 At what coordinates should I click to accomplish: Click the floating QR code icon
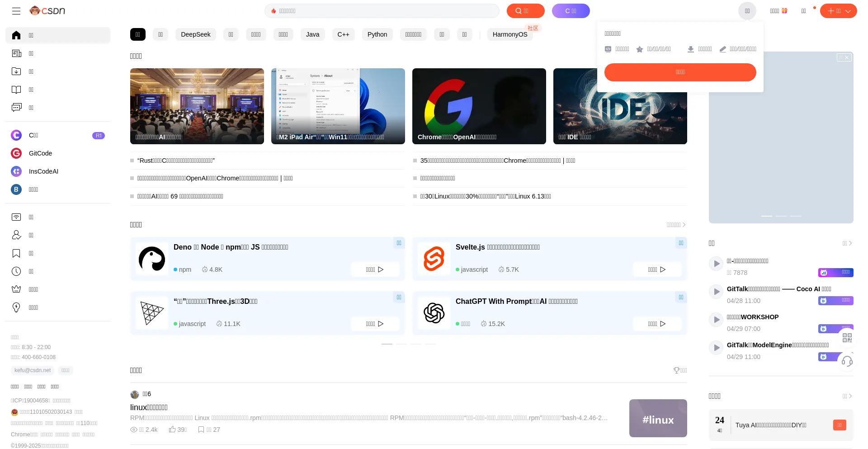(x=847, y=338)
